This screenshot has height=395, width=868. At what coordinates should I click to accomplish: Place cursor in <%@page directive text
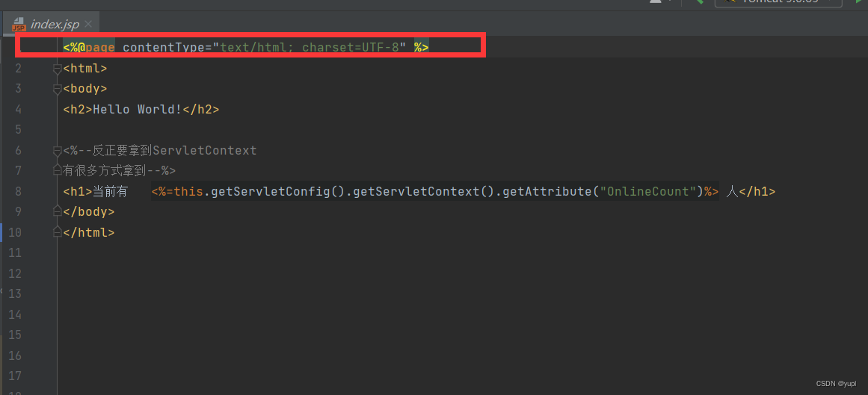89,48
